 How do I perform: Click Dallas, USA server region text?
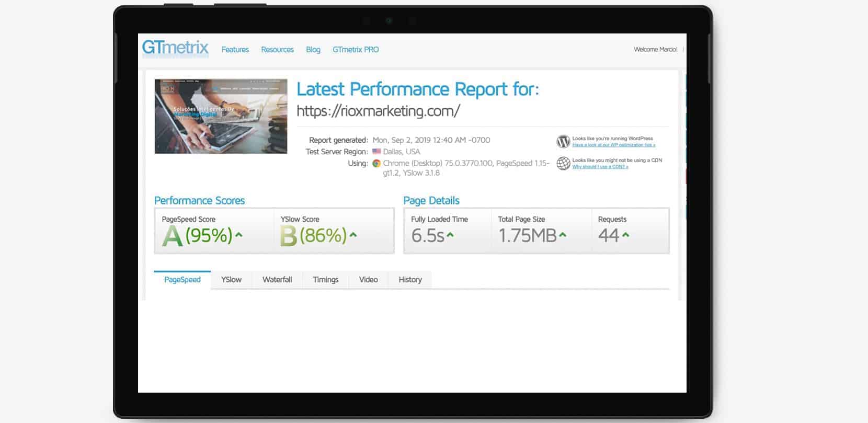pos(402,152)
